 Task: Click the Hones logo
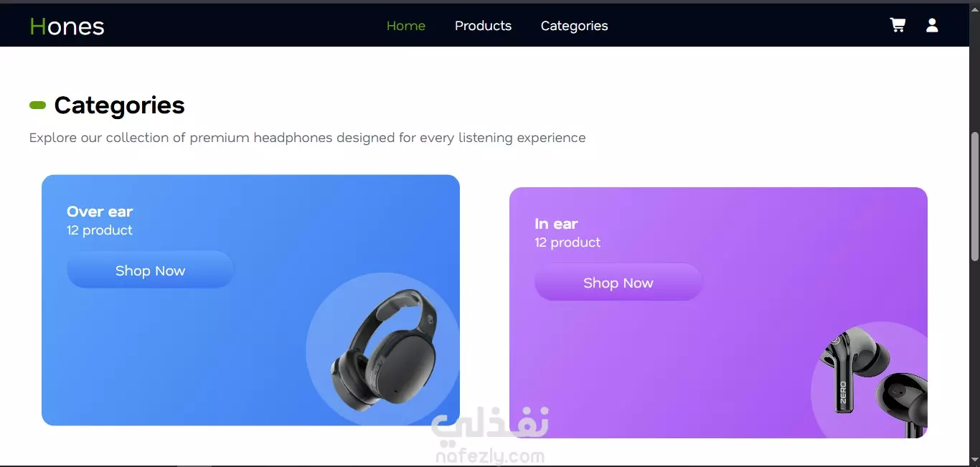67,27
